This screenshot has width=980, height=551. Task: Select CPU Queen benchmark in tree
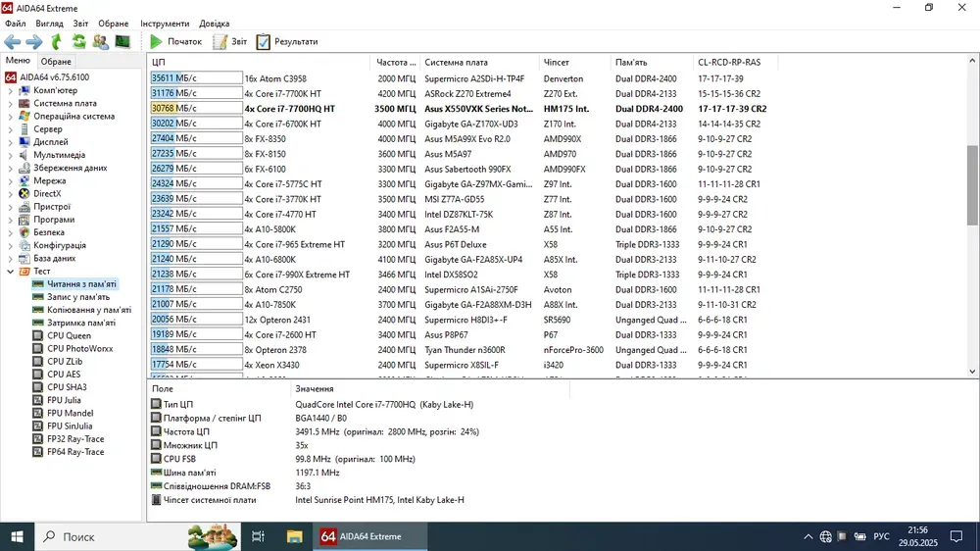point(69,335)
